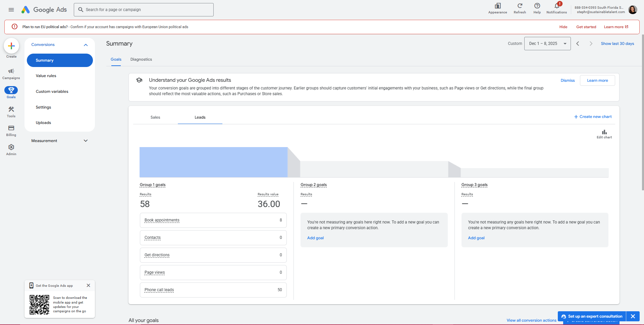Dismiss the Understand your results card
Viewport: 644px width, 325px height.
coord(568,80)
